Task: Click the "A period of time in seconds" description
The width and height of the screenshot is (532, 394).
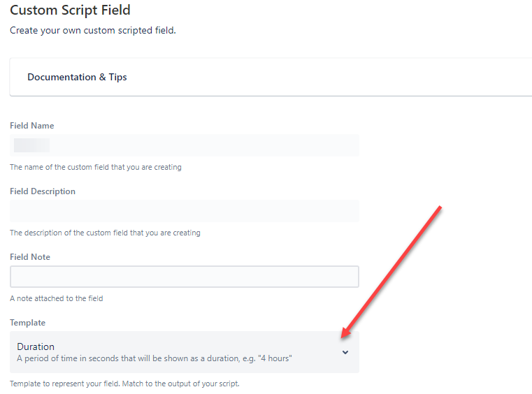Action: coord(154,358)
